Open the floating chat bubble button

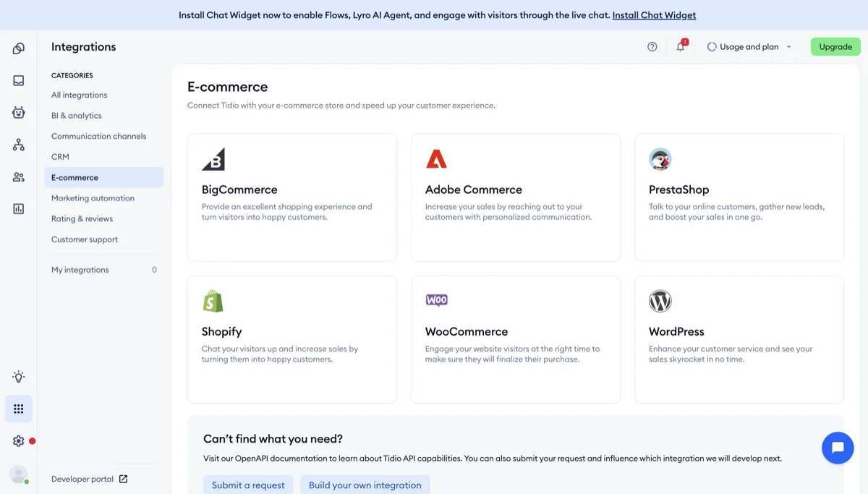point(838,448)
